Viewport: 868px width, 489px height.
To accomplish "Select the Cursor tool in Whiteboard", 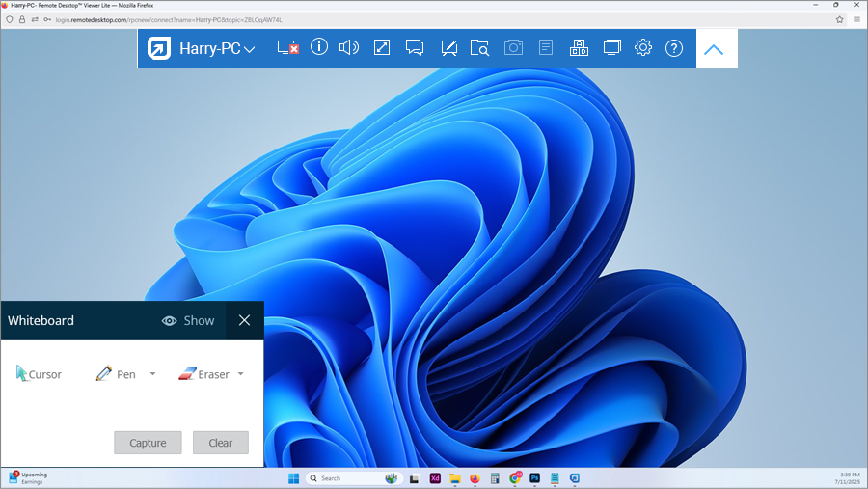I will 39,374.
